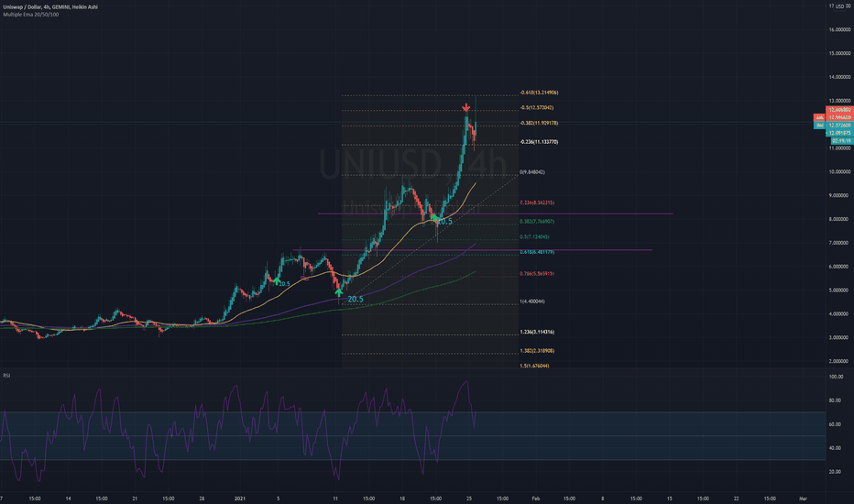This screenshot has height=504, width=854.
Task: Click 5.000000 on the price axis
Action: tap(839, 290)
